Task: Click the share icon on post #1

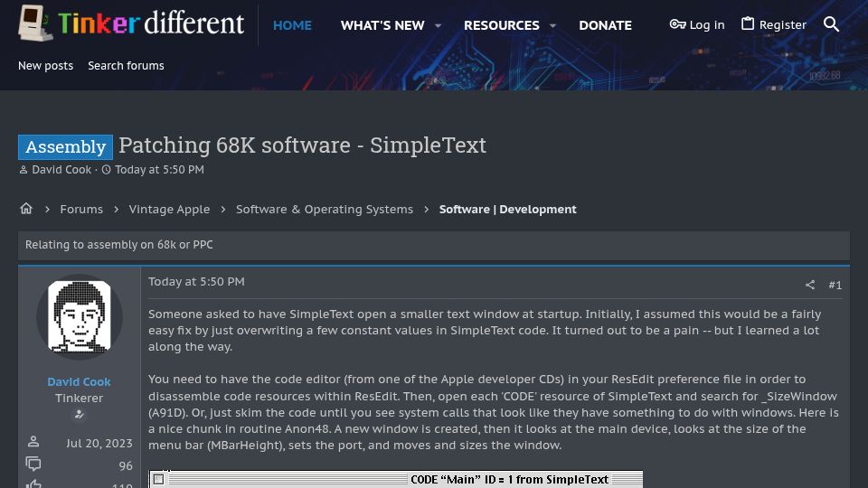Action: tap(810, 285)
